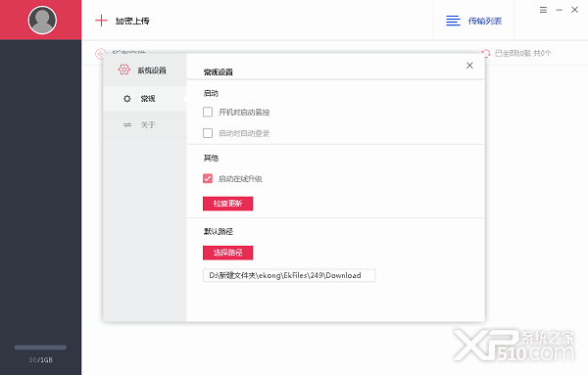The height and width of the screenshot is (375, 588).
Task: Click the transfer list lines icon
Action: (453, 21)
